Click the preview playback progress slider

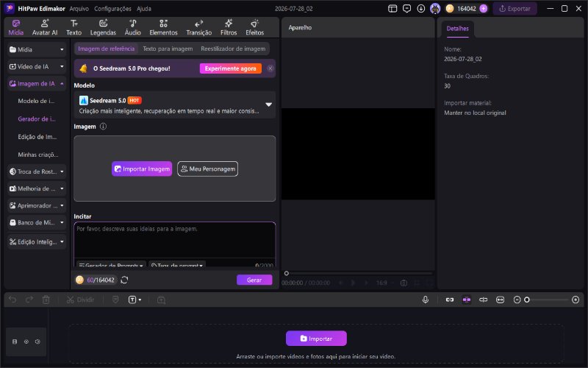pos(359,273)
